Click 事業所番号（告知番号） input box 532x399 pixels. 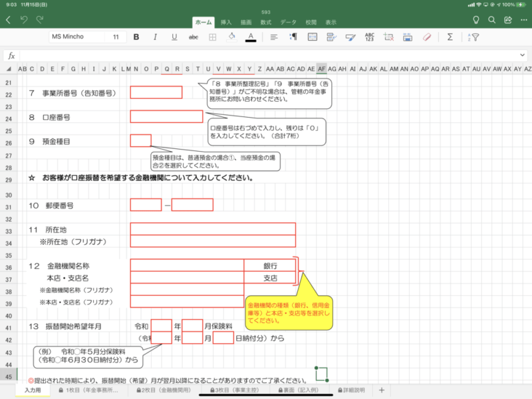click(156, 92)
